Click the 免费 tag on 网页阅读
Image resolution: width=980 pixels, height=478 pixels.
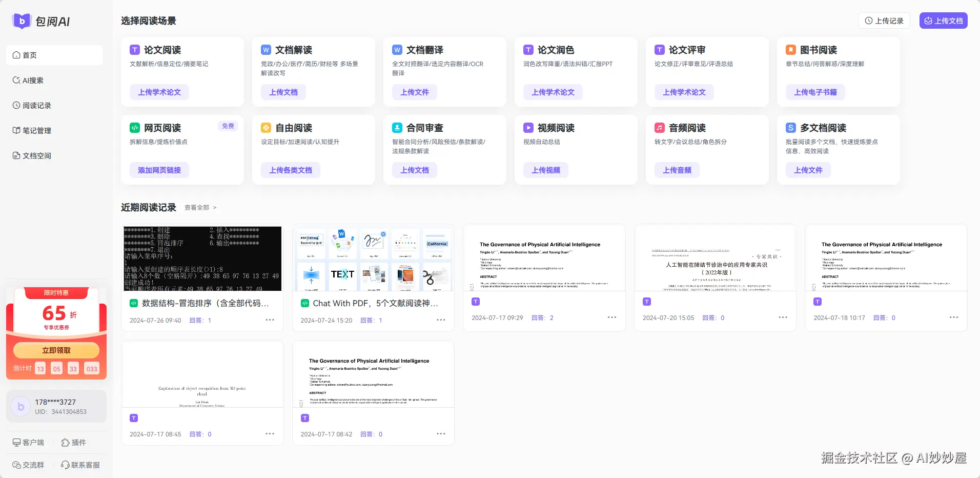(x=228, y=126)
